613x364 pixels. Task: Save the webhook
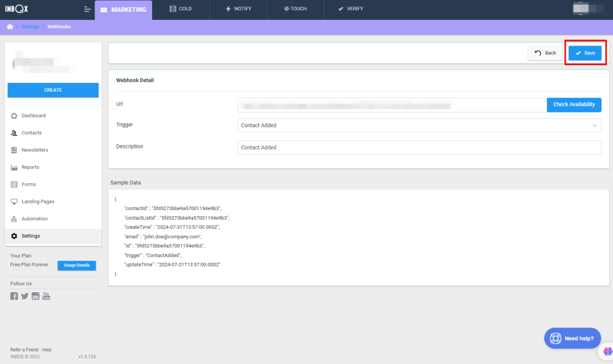pos(585,53)
